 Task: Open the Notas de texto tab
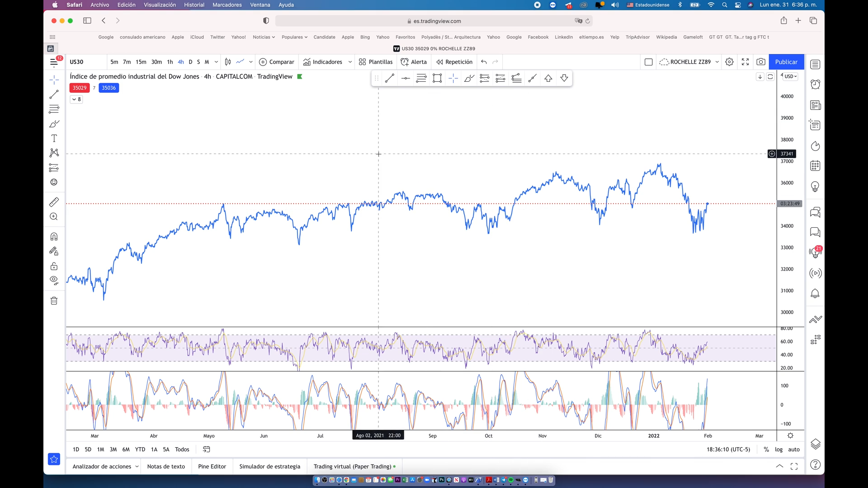point(166,466)
